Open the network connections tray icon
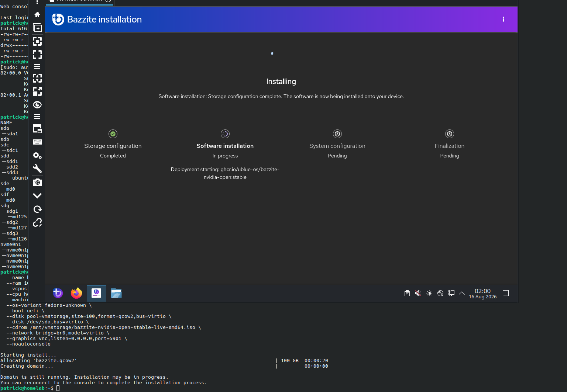The width and height of the screenshot is (567, 392). click(451, 293)
